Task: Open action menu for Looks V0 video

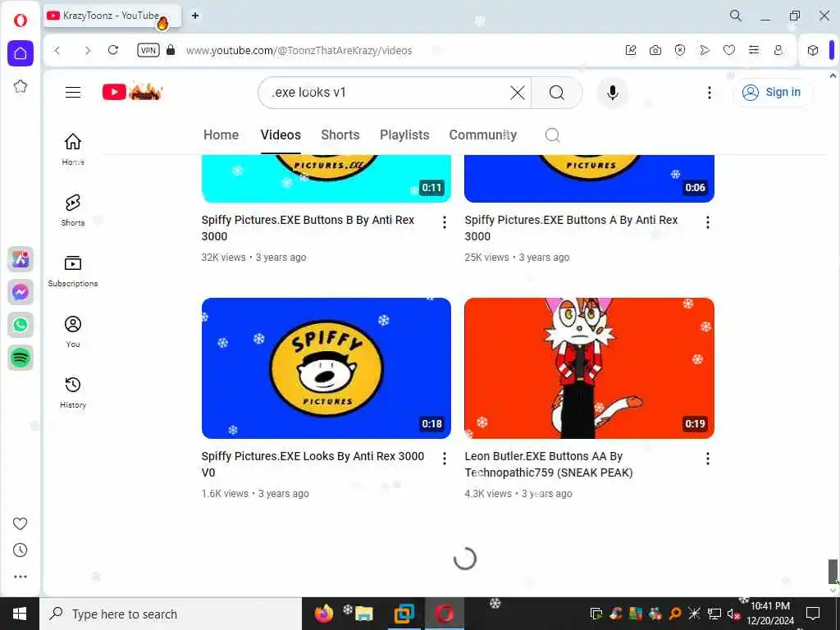Action: click(x=444, y=459)
